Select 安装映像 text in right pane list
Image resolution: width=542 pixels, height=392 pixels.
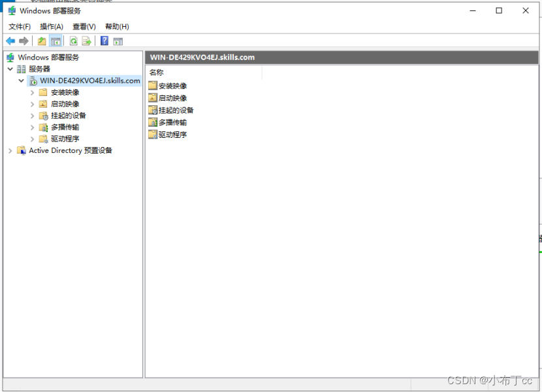(x=172, y=86)
